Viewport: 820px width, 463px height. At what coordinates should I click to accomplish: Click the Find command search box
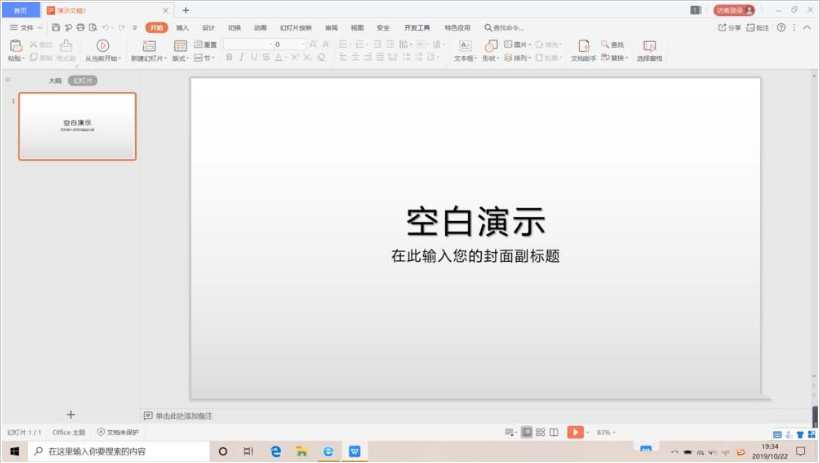tap(504, 28)
